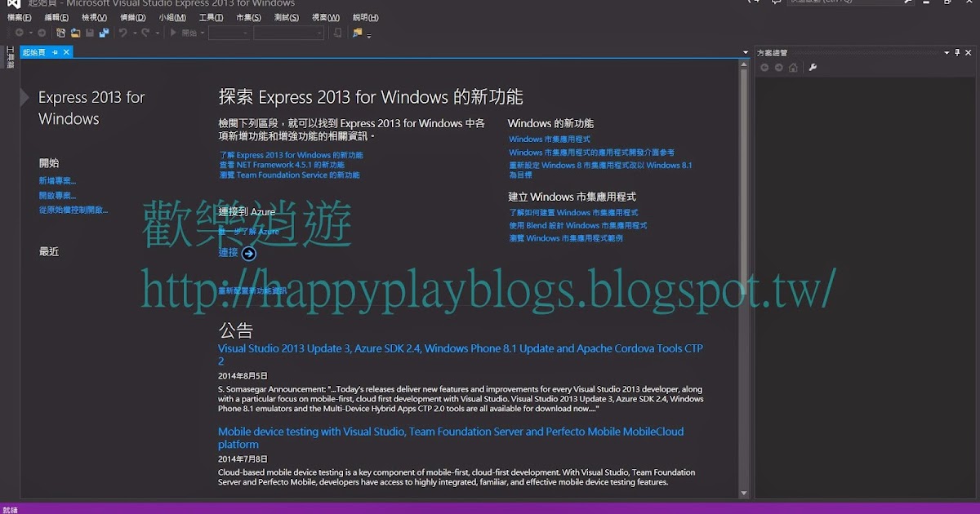980x514 pixels.
Task: Close the 方案總管 panel
Action: (969, 52)
